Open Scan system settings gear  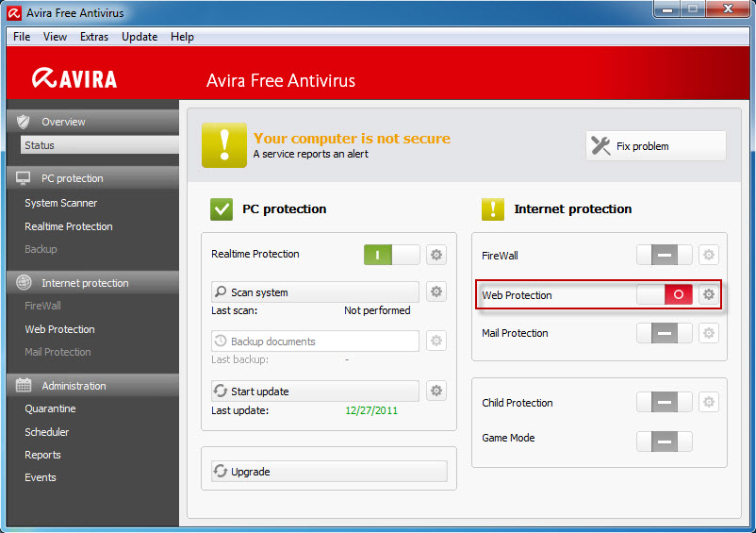click(436, 291)
